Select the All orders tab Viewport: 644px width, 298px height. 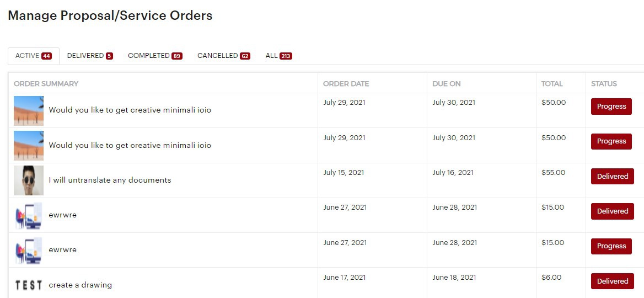[x=278, y=56]
